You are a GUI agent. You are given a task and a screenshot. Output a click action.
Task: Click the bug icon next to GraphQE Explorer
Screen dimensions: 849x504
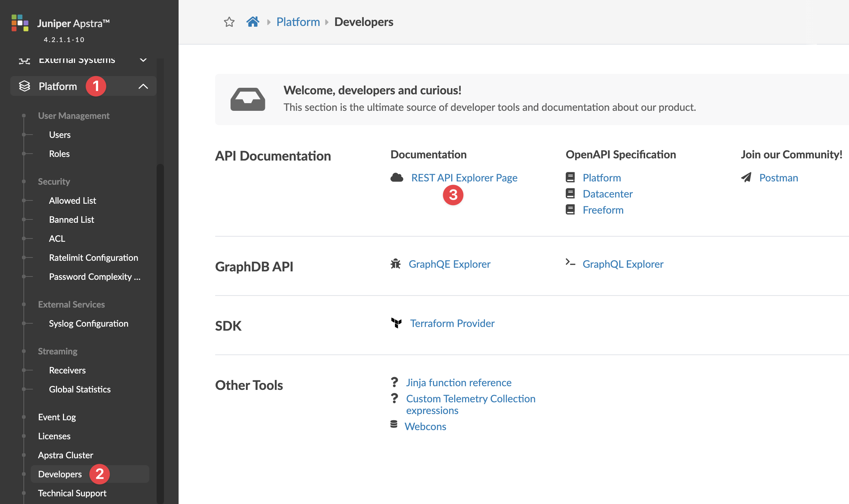pos(396,264)
